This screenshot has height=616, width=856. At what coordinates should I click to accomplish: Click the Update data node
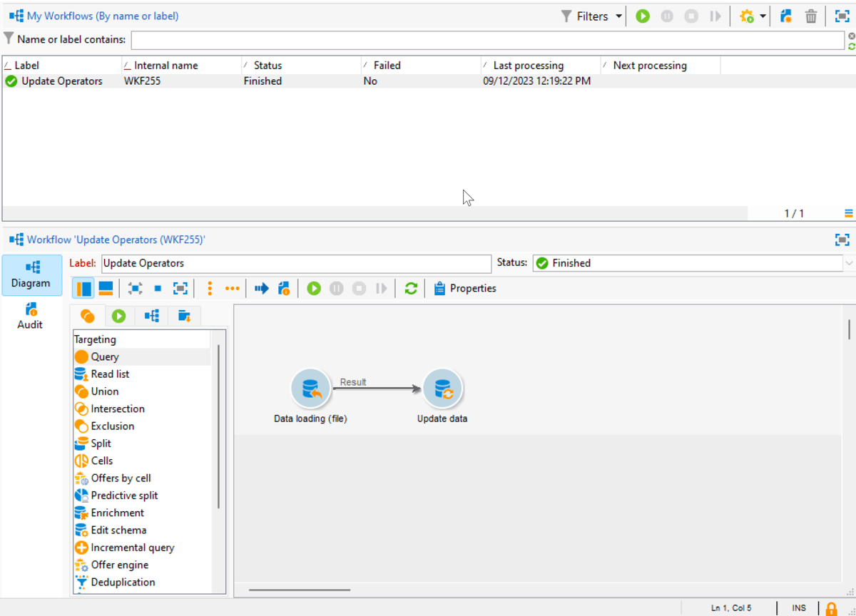[443, 389]
